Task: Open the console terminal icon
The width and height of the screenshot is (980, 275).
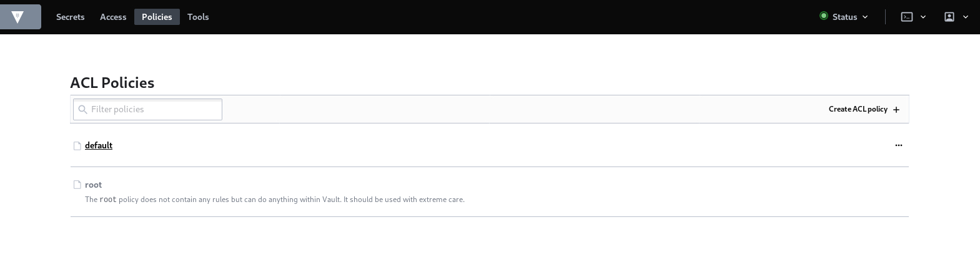Action: point(907,17)
